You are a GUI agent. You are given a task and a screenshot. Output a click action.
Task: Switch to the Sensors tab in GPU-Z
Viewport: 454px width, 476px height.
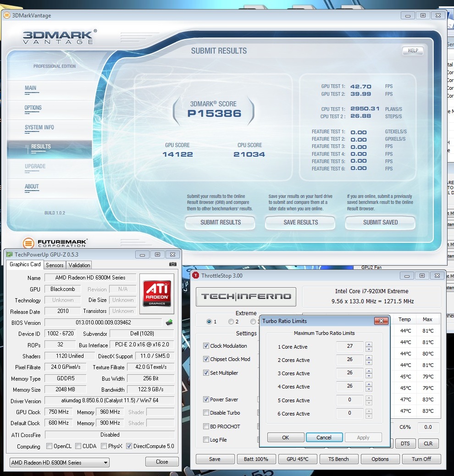55,265
